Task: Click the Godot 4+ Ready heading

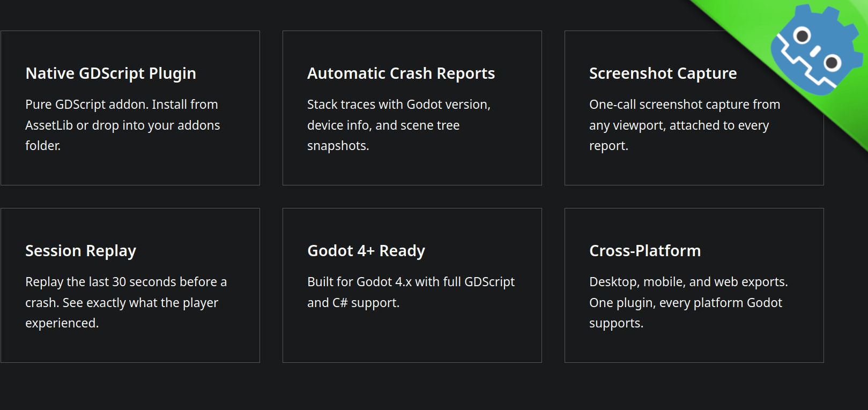Action: click(x=366, y=251)
